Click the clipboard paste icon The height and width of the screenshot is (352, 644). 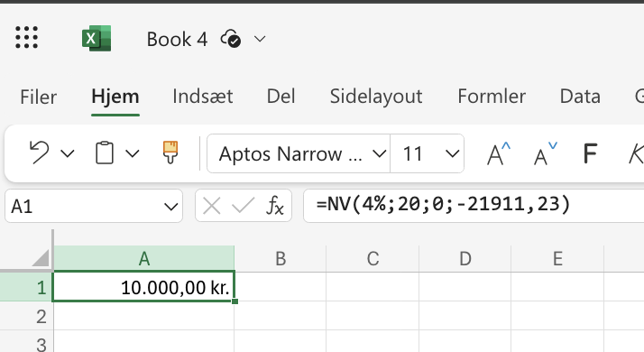(x=105, y=153)
